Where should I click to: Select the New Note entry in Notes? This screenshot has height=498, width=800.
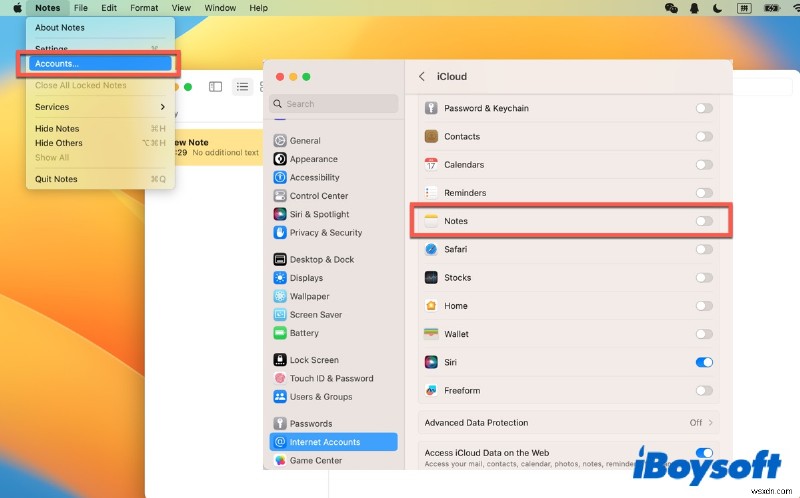(x=219, y=147)
